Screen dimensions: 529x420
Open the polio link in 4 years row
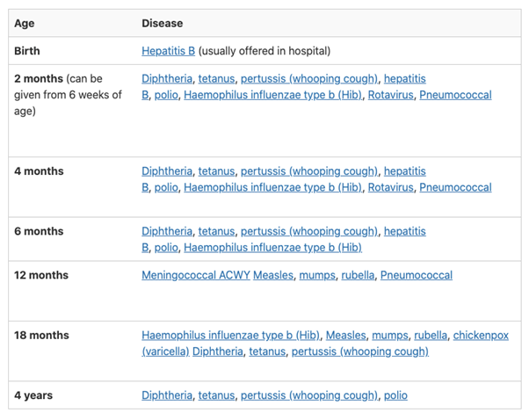(x=395, y=395)
